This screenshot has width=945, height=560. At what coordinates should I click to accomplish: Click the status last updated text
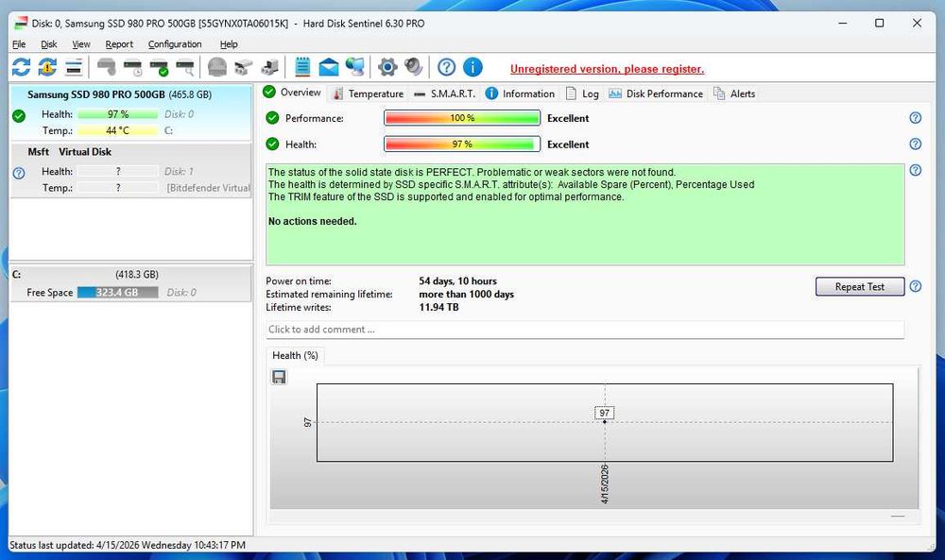tap(128, 545)
